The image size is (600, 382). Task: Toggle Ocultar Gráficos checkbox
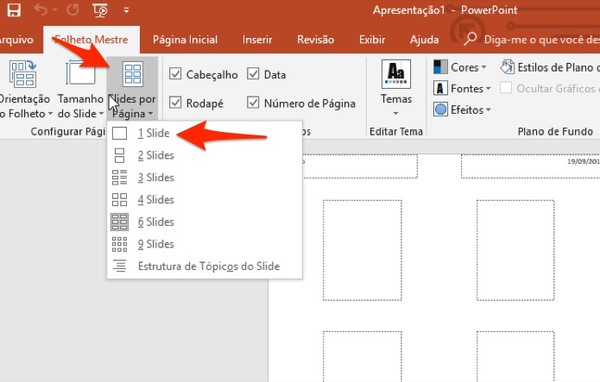click(x=506, y=88)
